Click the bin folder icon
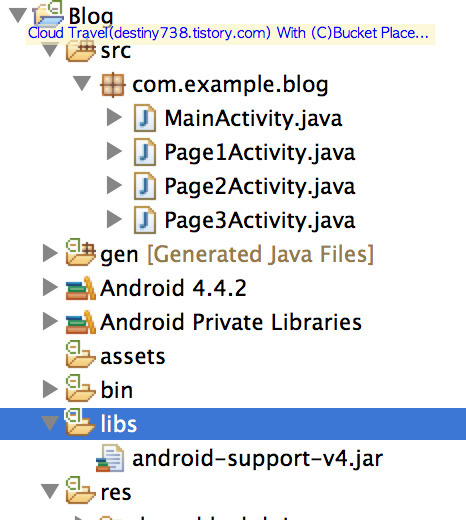The width and height of the screenshot is (466, 520). (81, 388)
